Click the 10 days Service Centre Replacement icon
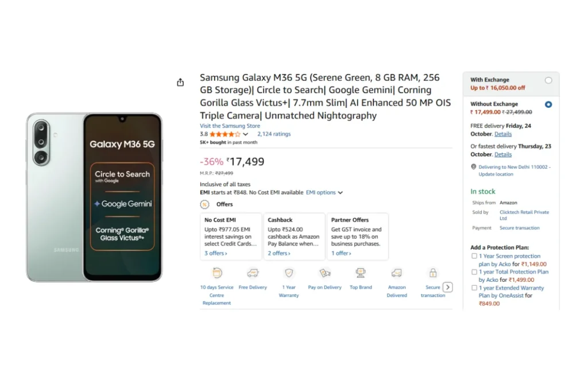The height and width of the screenshot is (392, 588). [x=217, y=273]
